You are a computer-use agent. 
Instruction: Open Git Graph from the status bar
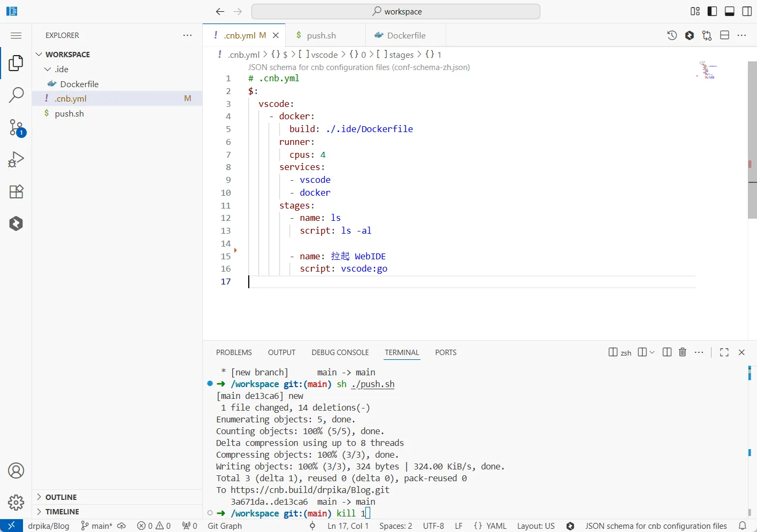(x=225, y=526)
